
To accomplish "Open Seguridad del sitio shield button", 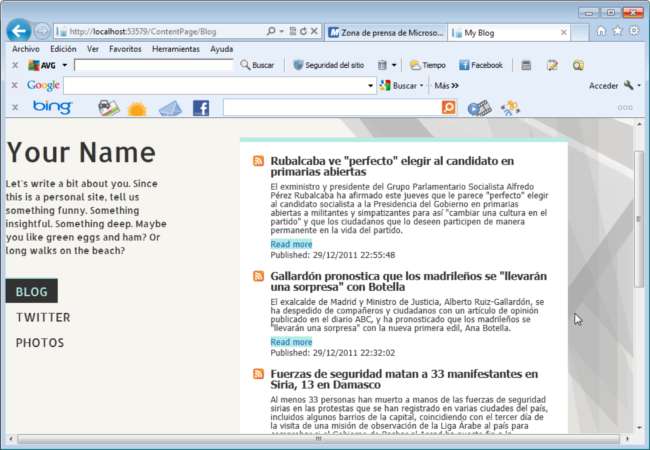I will (x=328, y=65).
